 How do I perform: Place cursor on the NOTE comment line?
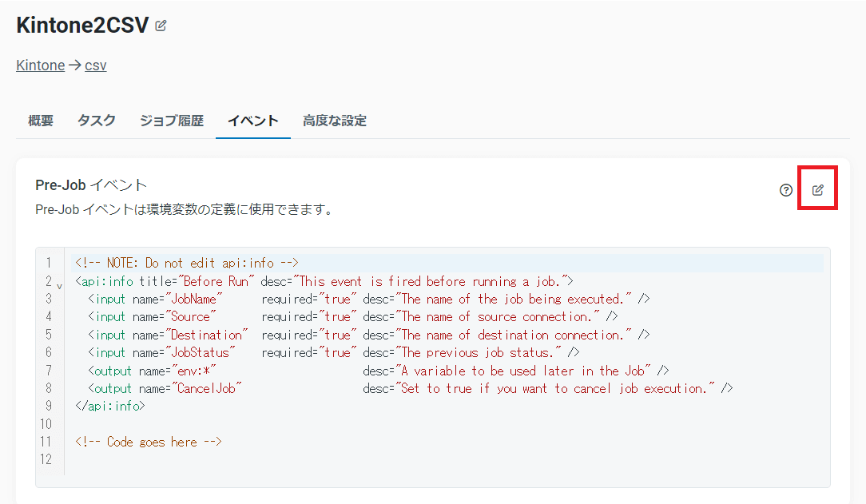pos(186,263)
